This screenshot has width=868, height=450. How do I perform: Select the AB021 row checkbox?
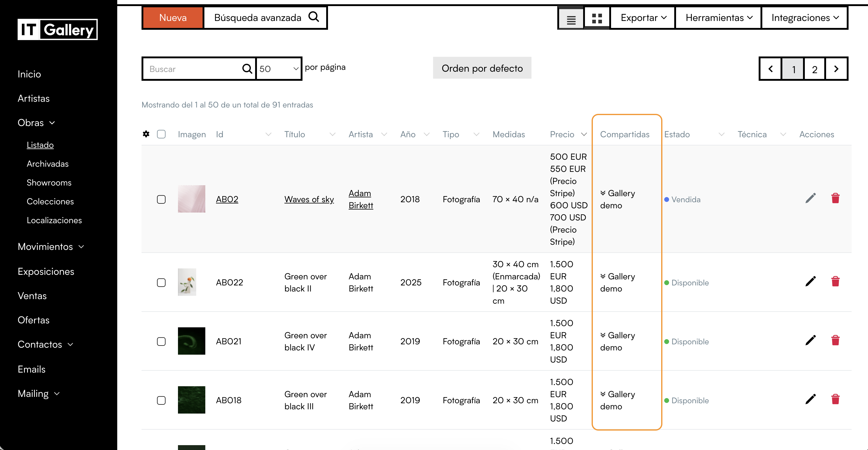[161, 341]
